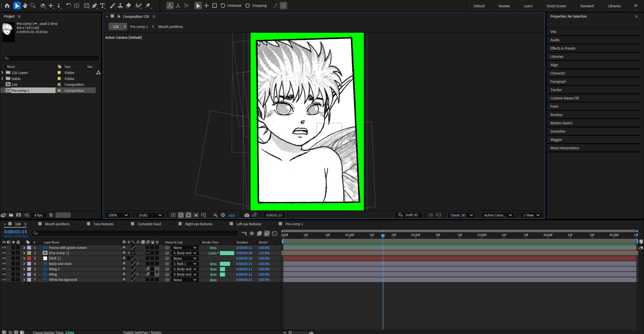Viewport: 644px width, 334px height.
Task: Select the Zoom magnifier tool
Action: [33, 6]
